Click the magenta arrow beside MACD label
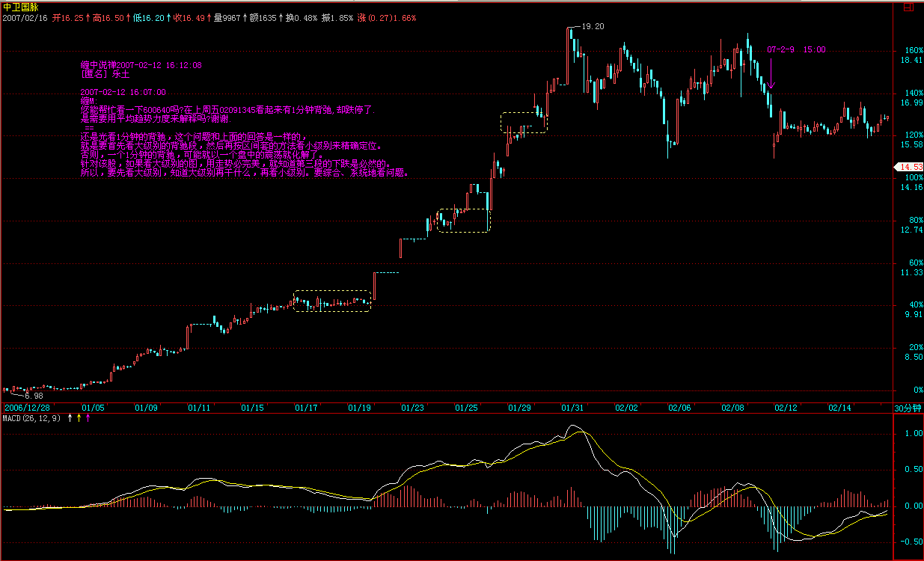The width and height of the screenshot is (924, 561). pos(88,418)
